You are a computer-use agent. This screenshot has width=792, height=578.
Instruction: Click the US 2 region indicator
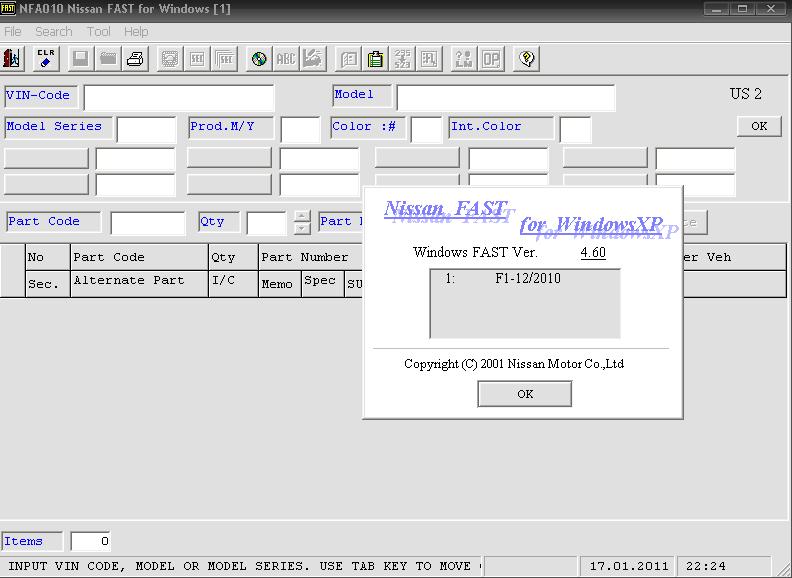point(745,93)
